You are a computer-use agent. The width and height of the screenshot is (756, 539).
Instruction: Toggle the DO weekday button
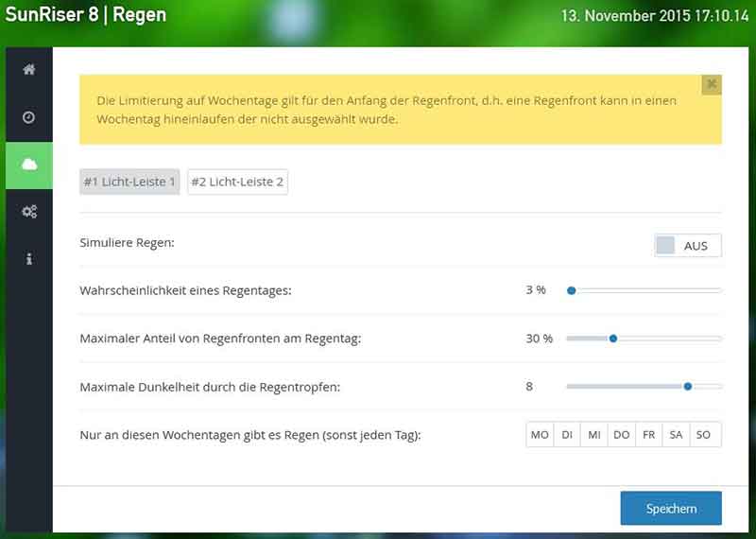coord(622,435)
